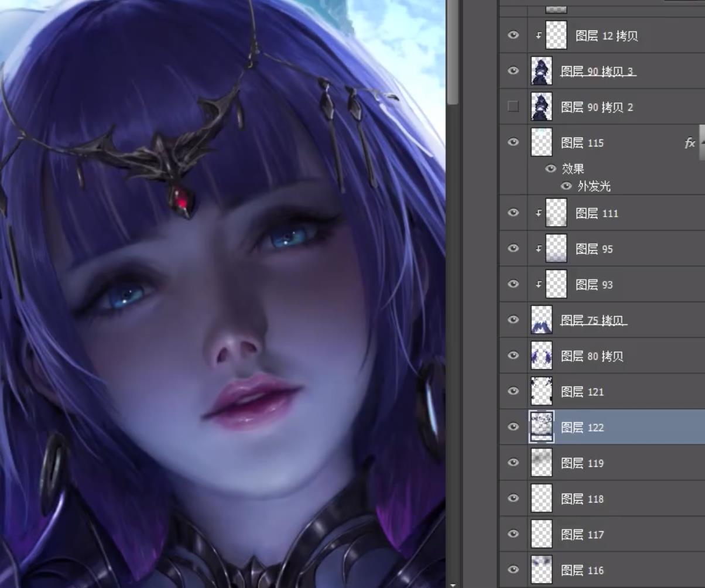705x588 pixels.
Task: Select the "效果" effects row label
Action: tap(573, 169)
